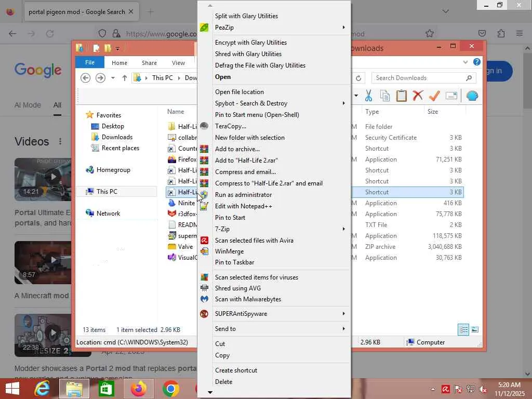This screenshot has width=532, height=399.
Task: Open Windows Store from taskbar
Action: [x=106, y=389]
